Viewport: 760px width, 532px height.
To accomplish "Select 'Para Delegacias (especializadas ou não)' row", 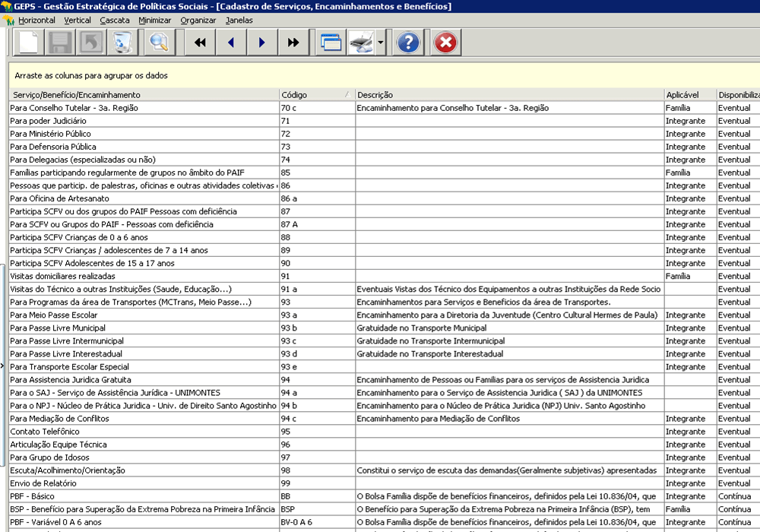I will tap(385, 160).
